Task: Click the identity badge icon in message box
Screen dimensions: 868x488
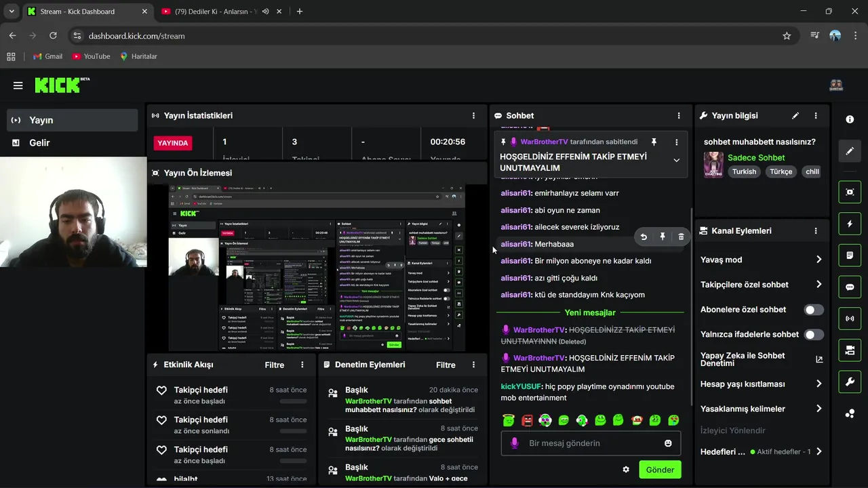Action: coord(515,443)
